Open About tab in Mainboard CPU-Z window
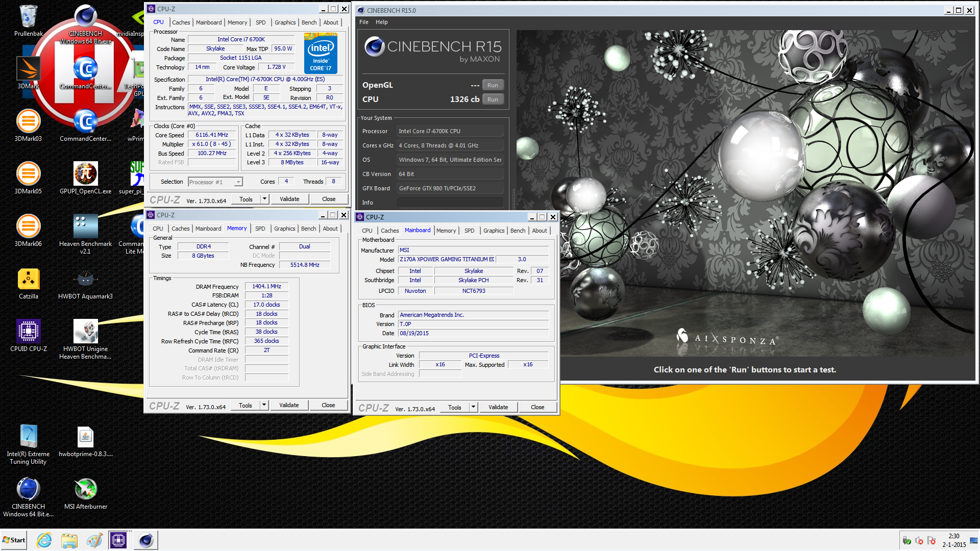980x551 pixels. pos(540,231)
